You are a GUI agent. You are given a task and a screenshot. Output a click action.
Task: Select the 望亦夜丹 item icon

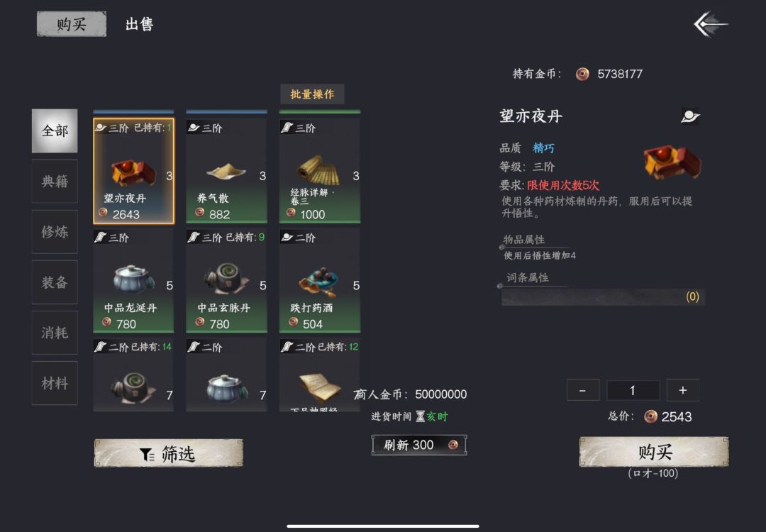[133, 171]
